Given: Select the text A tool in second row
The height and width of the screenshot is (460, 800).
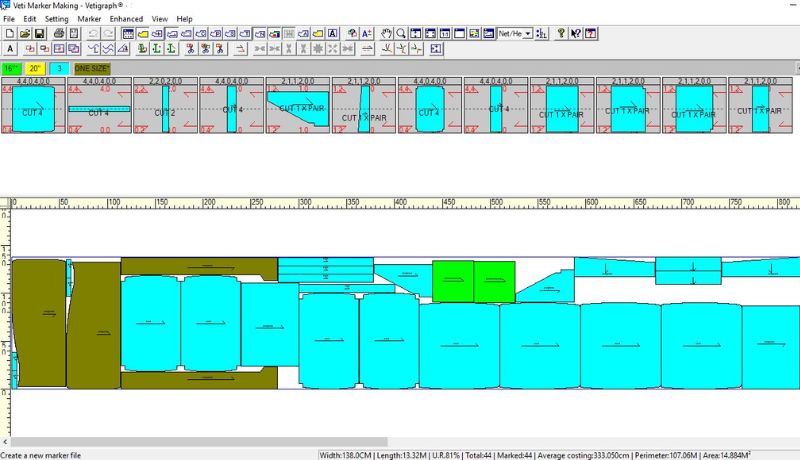Looking at the screenshot, I should click(10, 49).
